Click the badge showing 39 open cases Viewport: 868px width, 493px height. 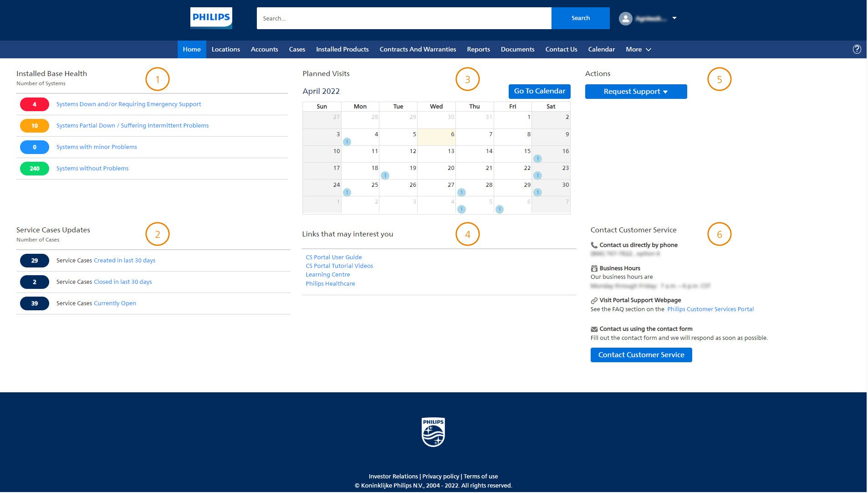coord(35,303)
